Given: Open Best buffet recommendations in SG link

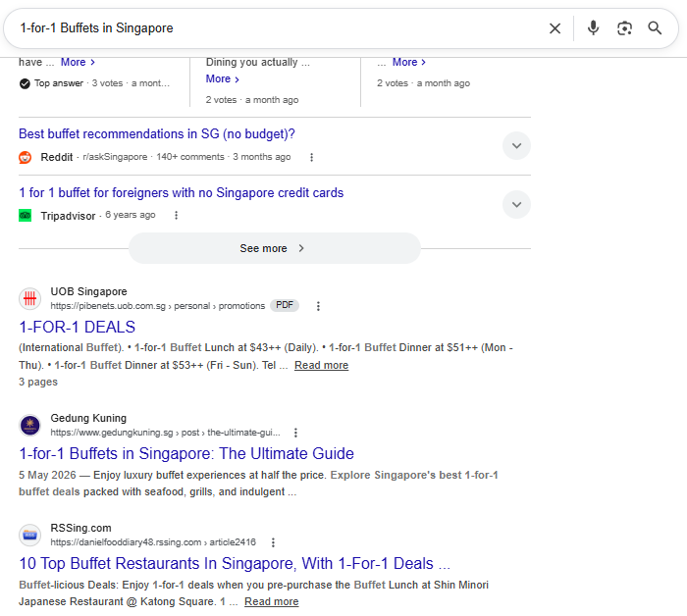Looking at the screenshot, I should pyautogui.click(x=157, y=134).
